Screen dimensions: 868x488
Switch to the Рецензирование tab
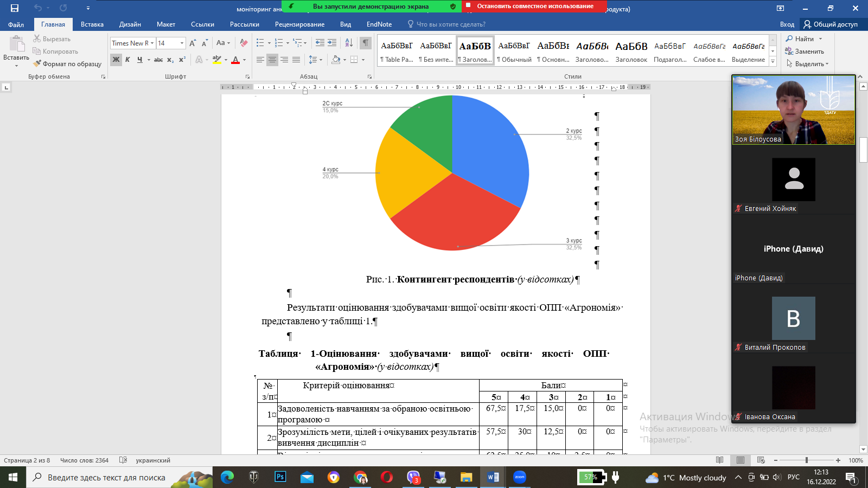tap(299, 24)
